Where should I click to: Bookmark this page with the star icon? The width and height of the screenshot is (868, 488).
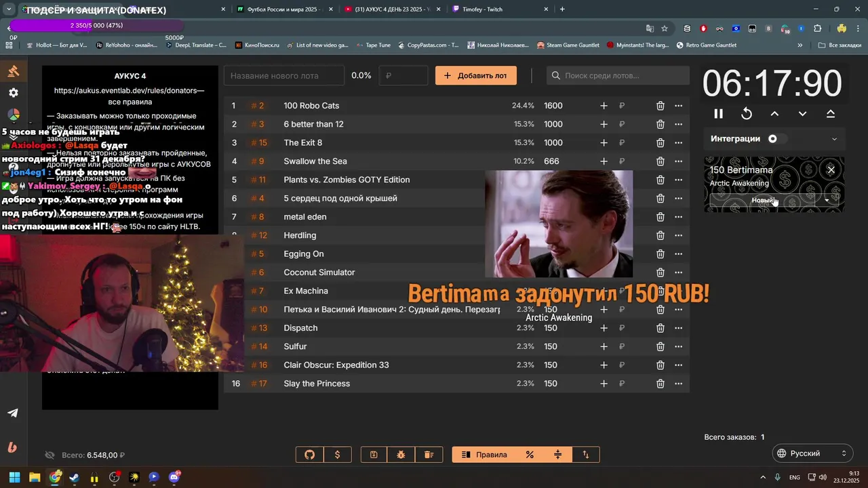click(665, 28)
